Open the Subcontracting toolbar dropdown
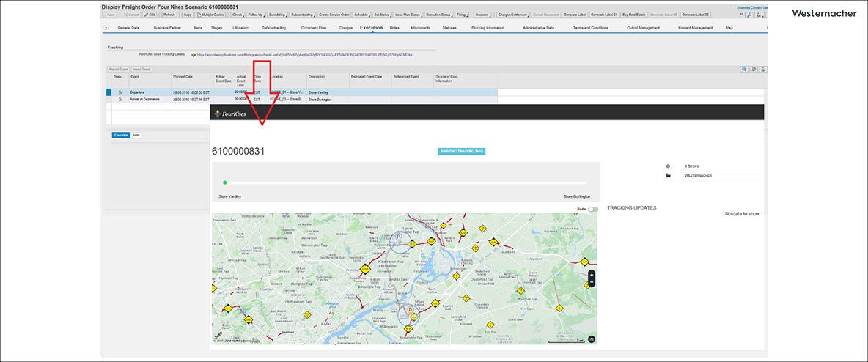This screenshot has width=868, height=362. tap(302, 15)
